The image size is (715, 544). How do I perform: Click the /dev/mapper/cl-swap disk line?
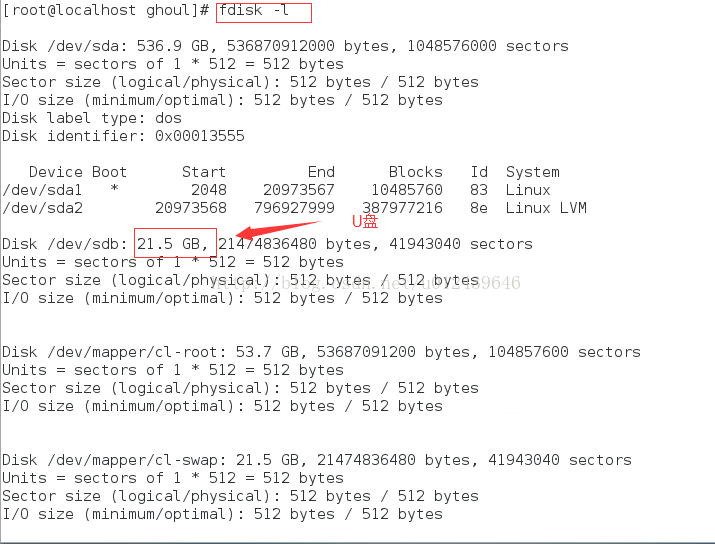[x=316, y=460]
